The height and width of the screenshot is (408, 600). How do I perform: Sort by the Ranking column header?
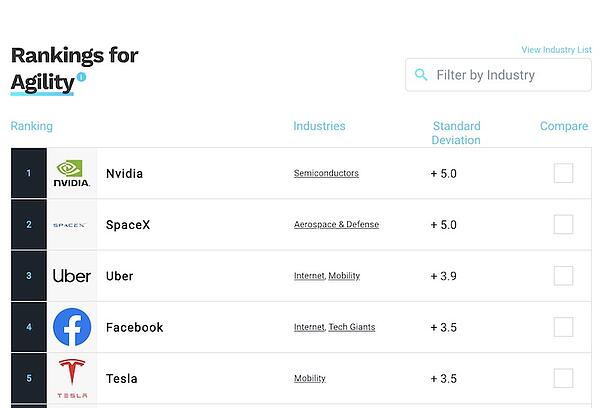coord(31,126)
